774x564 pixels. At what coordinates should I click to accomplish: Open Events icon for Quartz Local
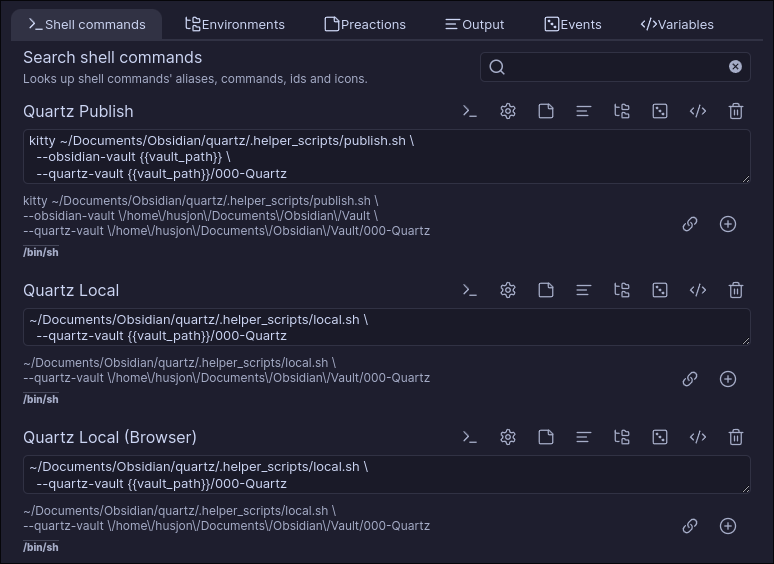tap(660, 290)
